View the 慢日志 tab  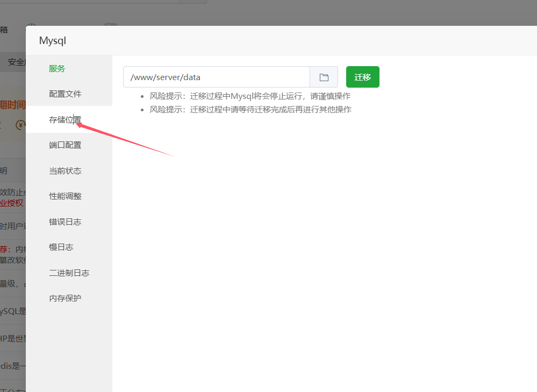click(x=61, y=247)
